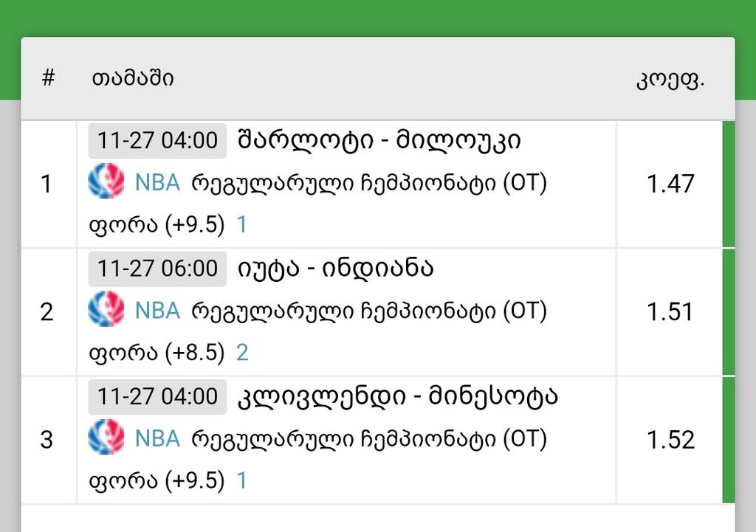Screen dimensions: 756x532
Task: Select the კლივლენდი - მინესოტა match title
Action: [x=398, y=396]
